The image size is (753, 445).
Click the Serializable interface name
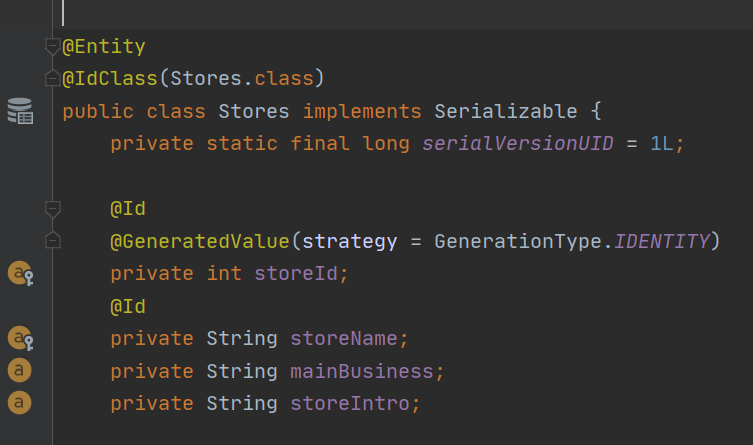[x=506, y=111]
